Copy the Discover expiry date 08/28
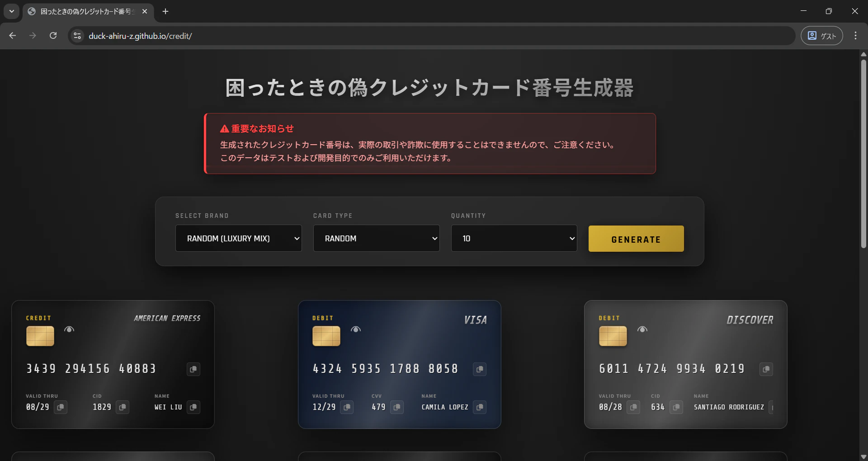This screenshot has width=868, height=461. (633, 407)
